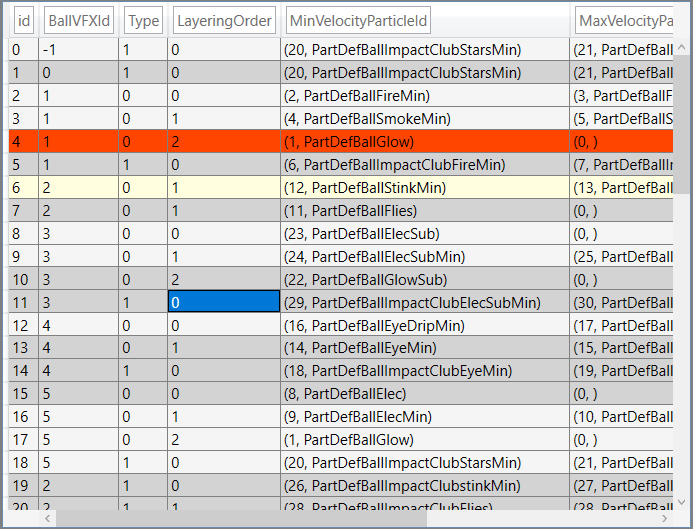Select MaxVelocity cell starting (10, PartDefBall

click(621, 416)
